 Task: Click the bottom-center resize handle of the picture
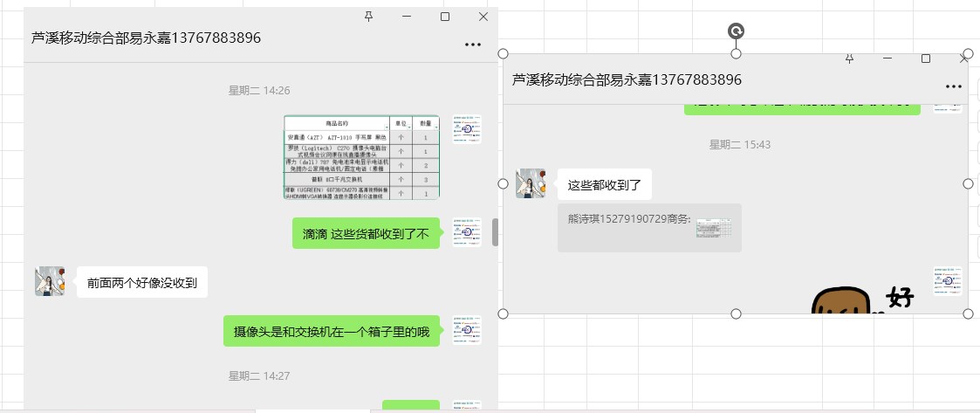pyautogui.click(x=736, y=314)
